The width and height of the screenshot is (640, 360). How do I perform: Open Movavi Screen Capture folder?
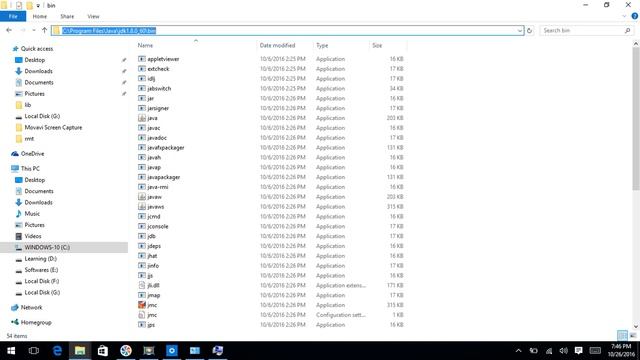(53, 127)
